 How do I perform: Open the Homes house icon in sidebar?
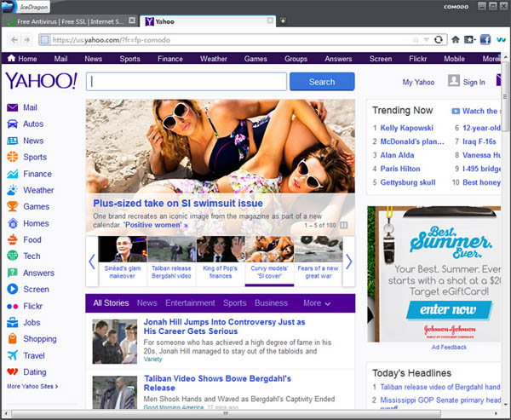[13, 223]
